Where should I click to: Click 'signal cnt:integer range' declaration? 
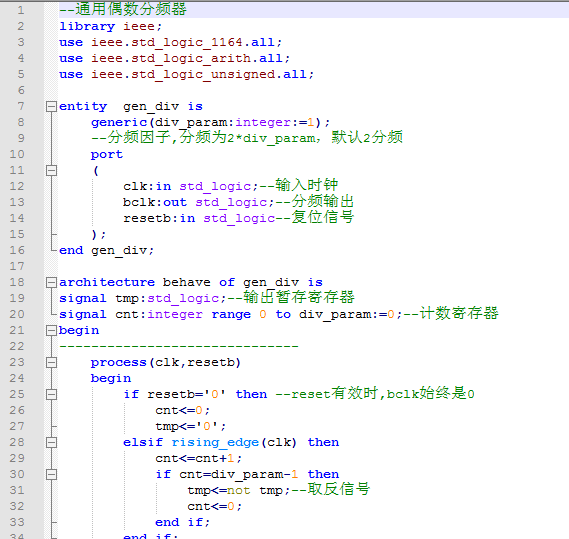click(x=155, y=314)
